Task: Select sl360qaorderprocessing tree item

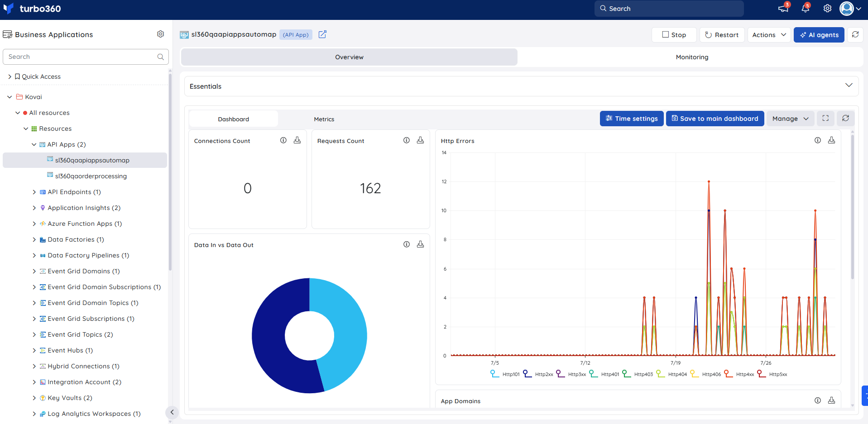Action: [x=91, y=176]
